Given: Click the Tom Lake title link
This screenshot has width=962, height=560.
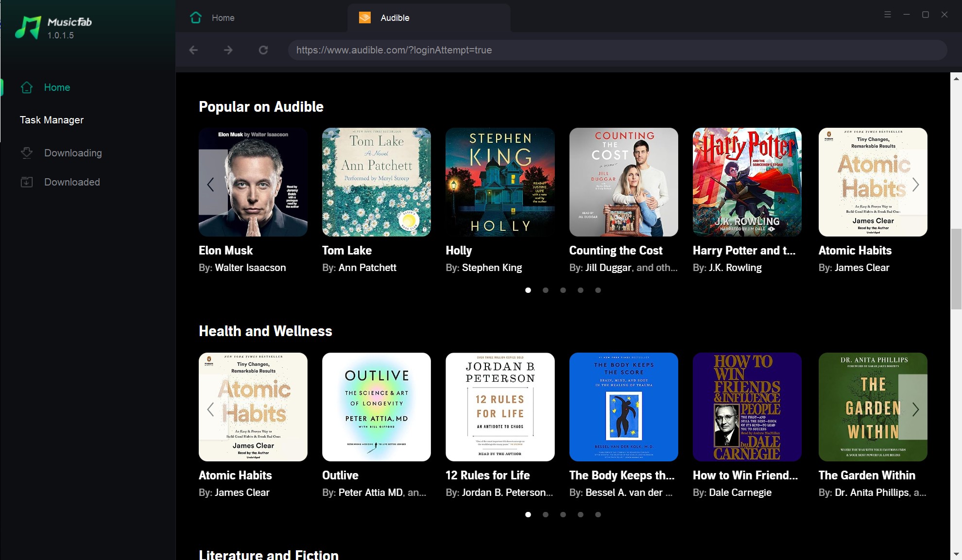Looking at the screenshot, I should tap(347, 251).
